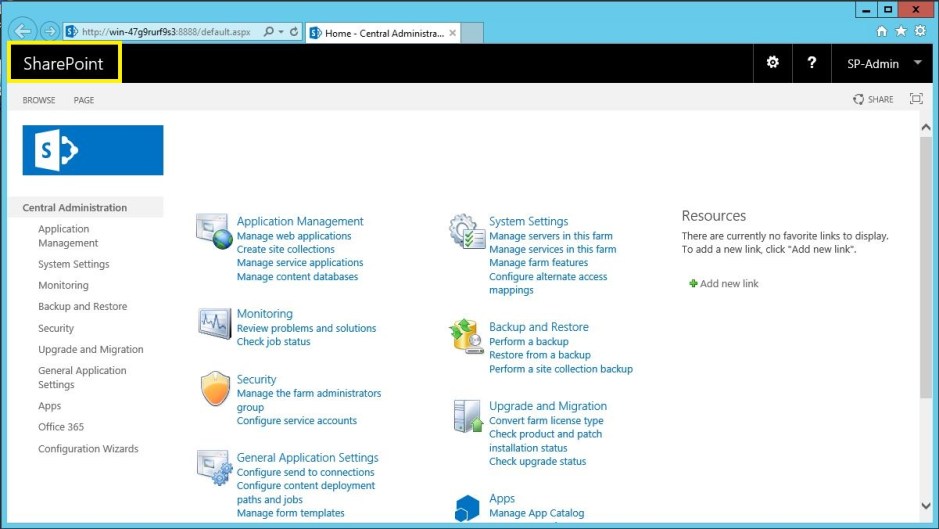Screen dimensions: 939x529
Task: Open the PAGE ribbon tab
Action: 84,100
